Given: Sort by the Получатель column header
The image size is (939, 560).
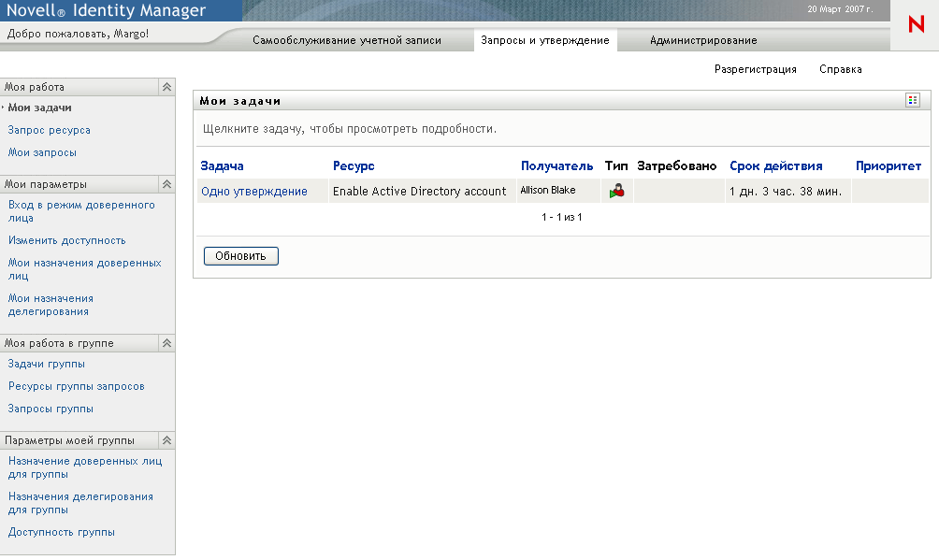Looking at the screenshot, I should [x=556, y=165].
